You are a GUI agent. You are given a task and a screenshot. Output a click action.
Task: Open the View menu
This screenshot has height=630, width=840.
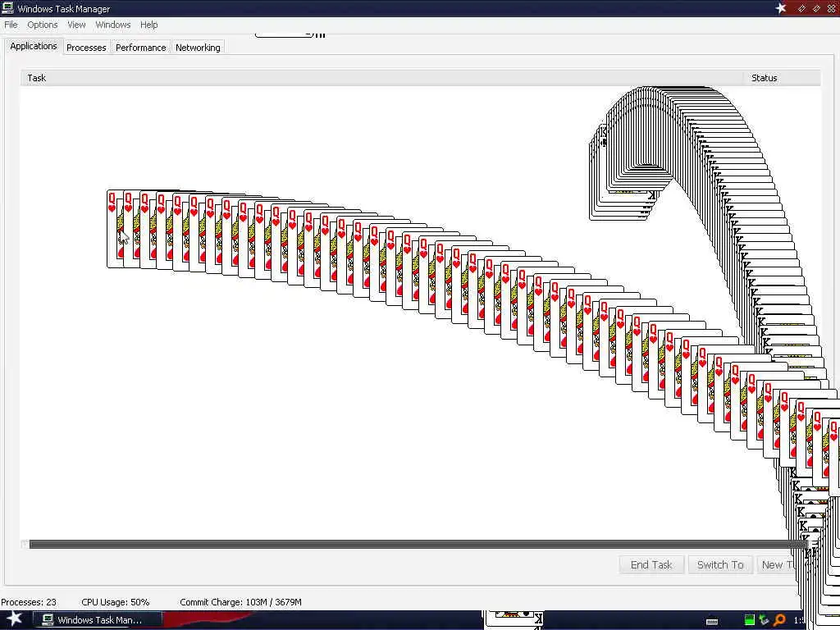tap(76, 25)
